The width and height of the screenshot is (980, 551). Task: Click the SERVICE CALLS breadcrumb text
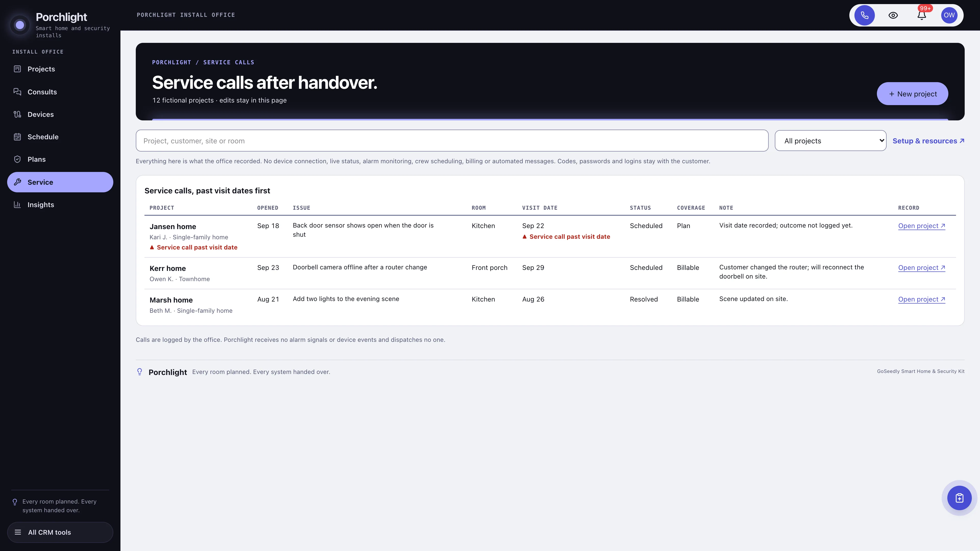click(229, 62)
